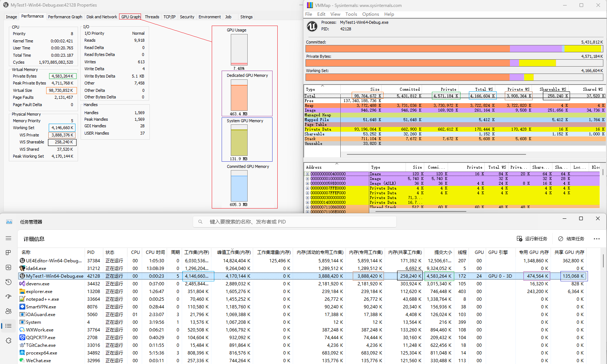Screen dimensions: 607x364
Task: Switch to the Performance Graph tab
Action: click(x=65, y=17)
